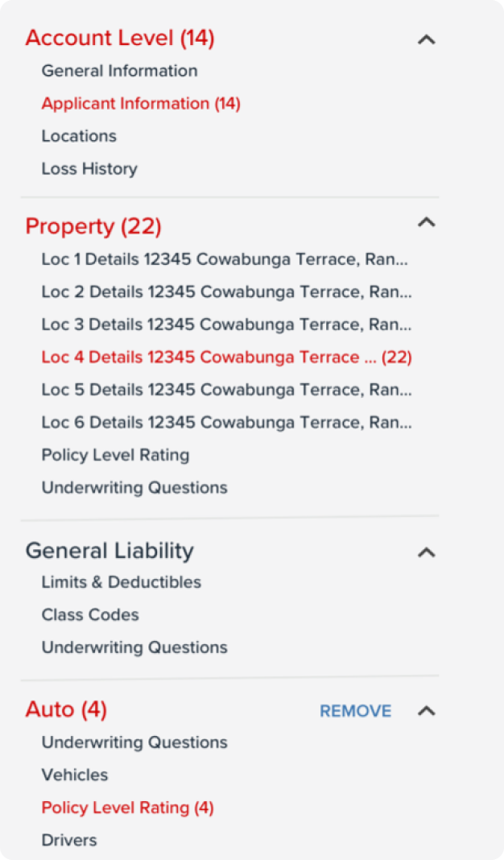504x860 pixels.
Task: Open Policy Level Rating under Property
Action: 115,455
